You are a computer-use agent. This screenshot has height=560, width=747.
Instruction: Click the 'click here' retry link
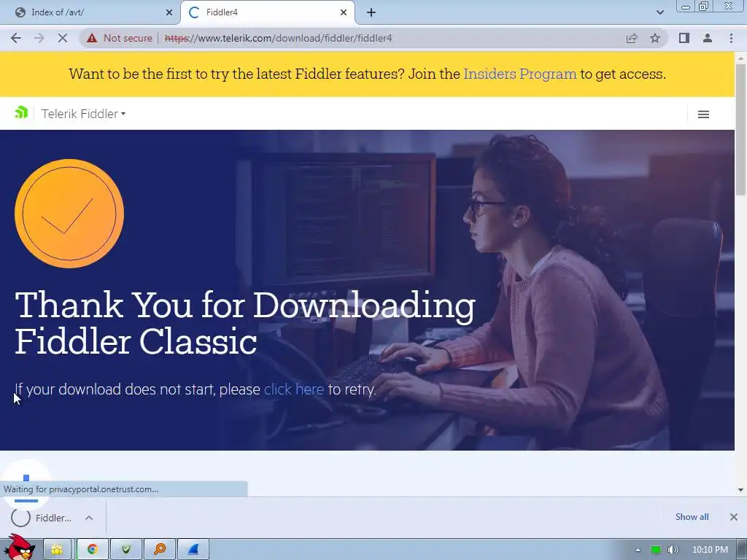click(x=294, y=389)
